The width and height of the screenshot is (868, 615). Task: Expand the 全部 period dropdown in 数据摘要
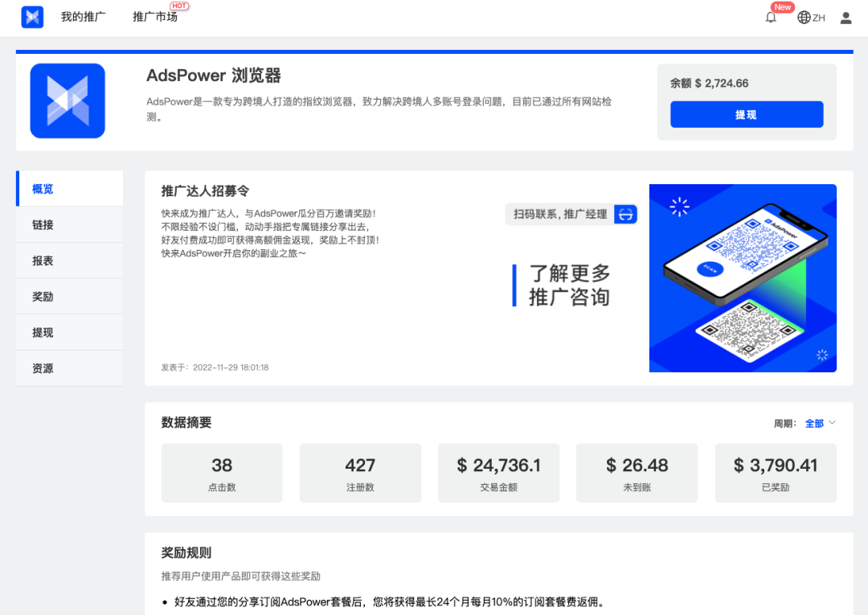(815, 422)
